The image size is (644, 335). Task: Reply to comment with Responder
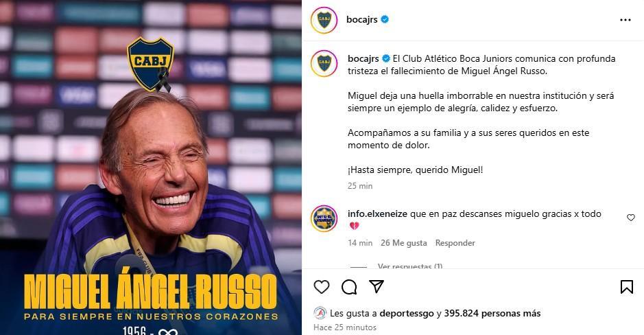(x=455, y=243)
